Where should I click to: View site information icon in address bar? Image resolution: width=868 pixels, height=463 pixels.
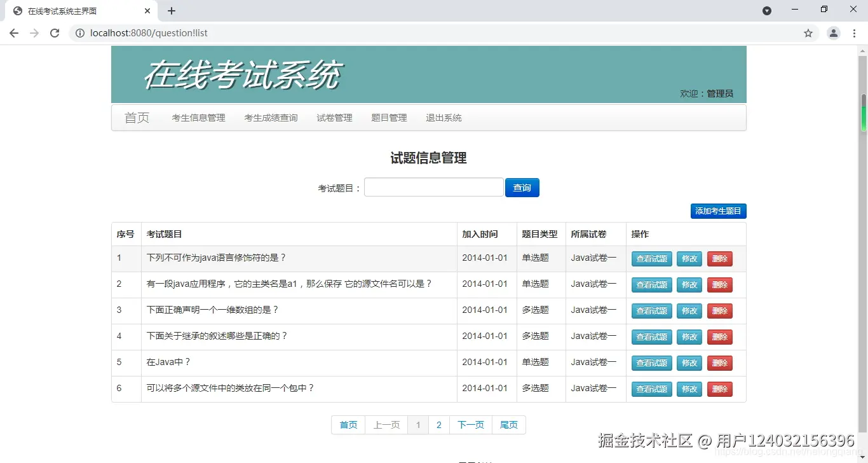80,33
